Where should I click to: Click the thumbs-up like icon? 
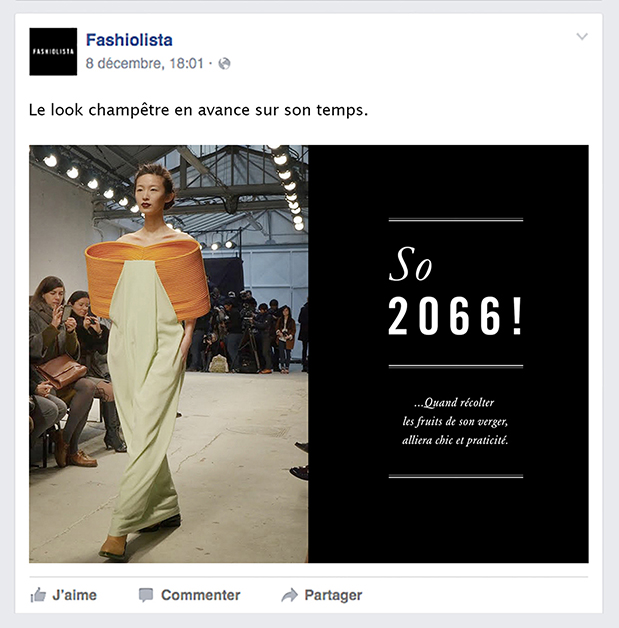point(38,595)
